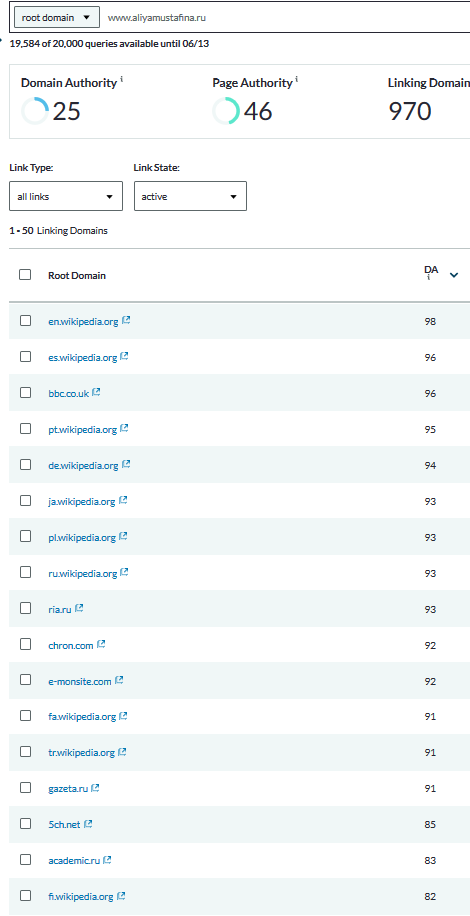Screen dimensions: 470x916
Task: Open the pt.wikipedia.org domain link
Action: click(x=83, y=429)
